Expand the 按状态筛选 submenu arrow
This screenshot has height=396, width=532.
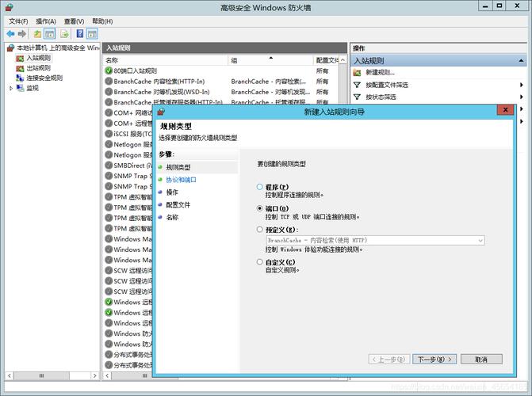point(522,97)
